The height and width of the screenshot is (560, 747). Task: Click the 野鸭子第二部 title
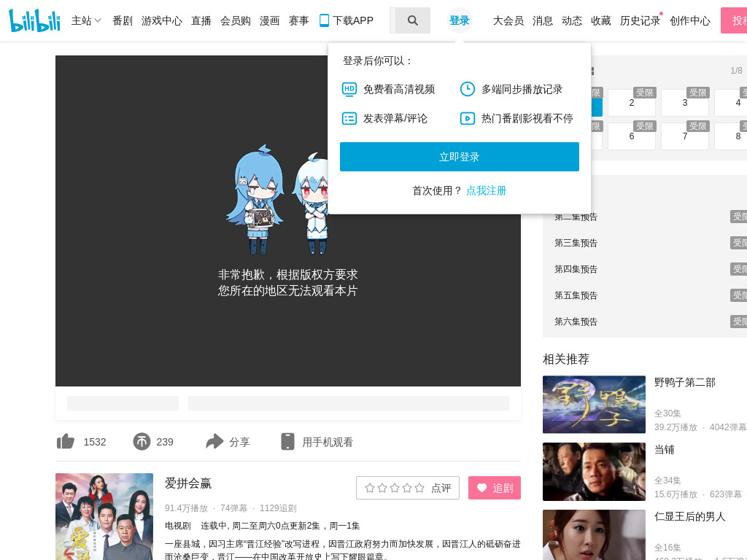pos(684,382)
